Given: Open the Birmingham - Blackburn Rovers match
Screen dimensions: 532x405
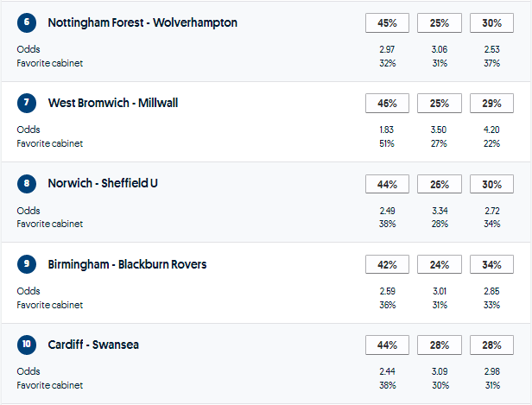Looking at the screenshot, I should 127,264.
